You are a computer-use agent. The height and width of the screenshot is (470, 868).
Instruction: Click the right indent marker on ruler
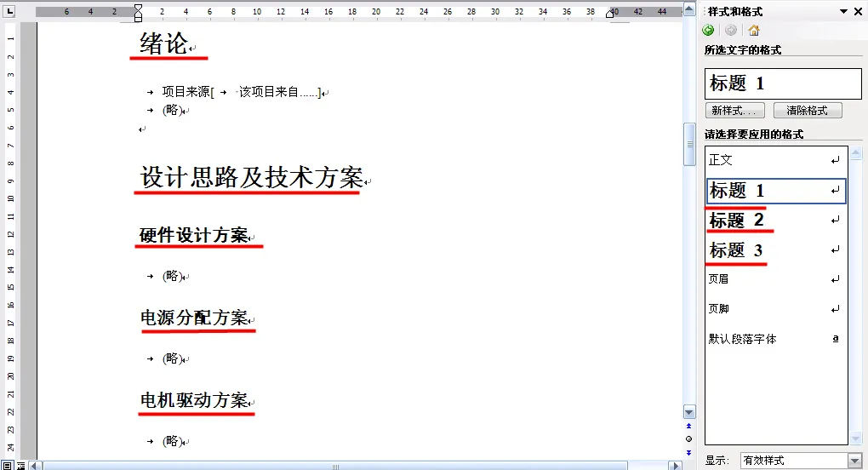[610, 14]
